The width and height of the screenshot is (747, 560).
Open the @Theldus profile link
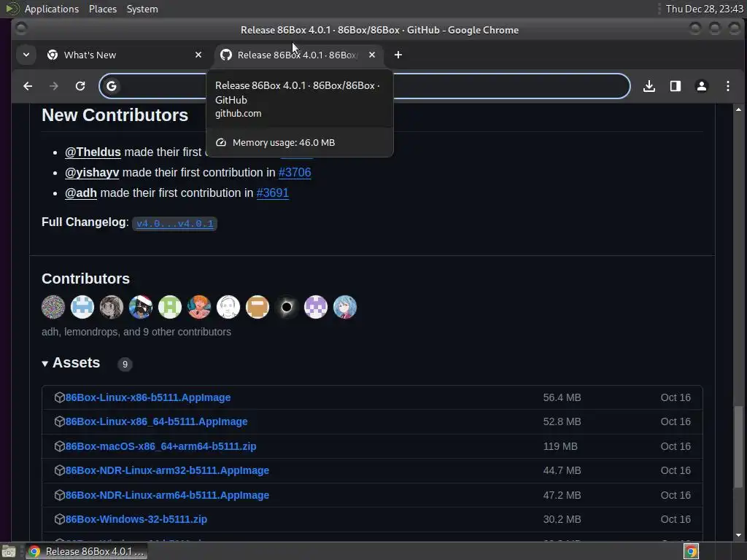coord(93,152)
